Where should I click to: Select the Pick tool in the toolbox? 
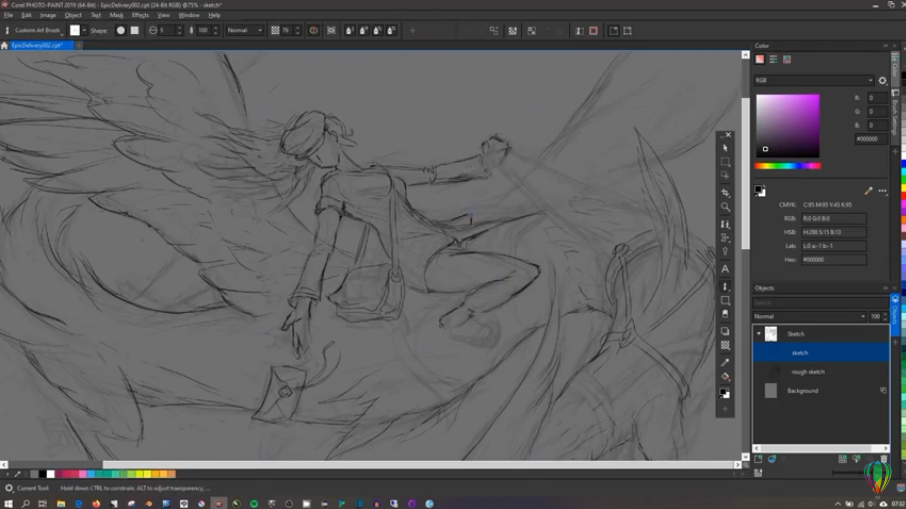click(x=726, y=148)
